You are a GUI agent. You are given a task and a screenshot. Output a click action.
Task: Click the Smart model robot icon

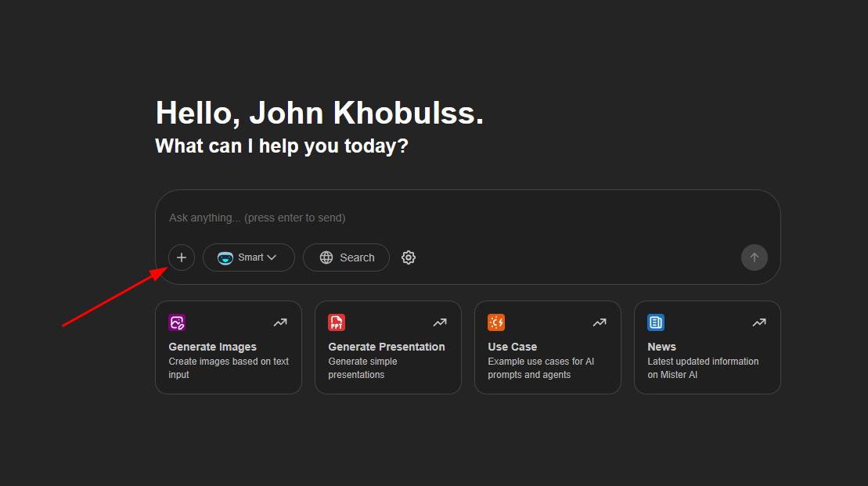[225, 257]
